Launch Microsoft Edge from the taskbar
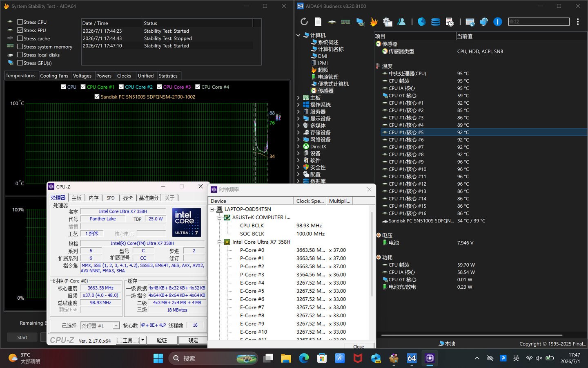 point(304,358)
